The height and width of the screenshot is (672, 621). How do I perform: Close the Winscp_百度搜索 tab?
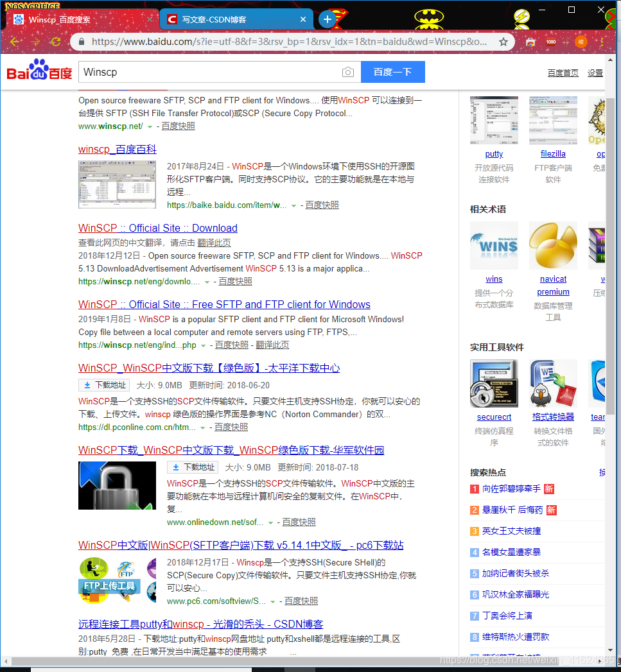[x=149, y=19]
